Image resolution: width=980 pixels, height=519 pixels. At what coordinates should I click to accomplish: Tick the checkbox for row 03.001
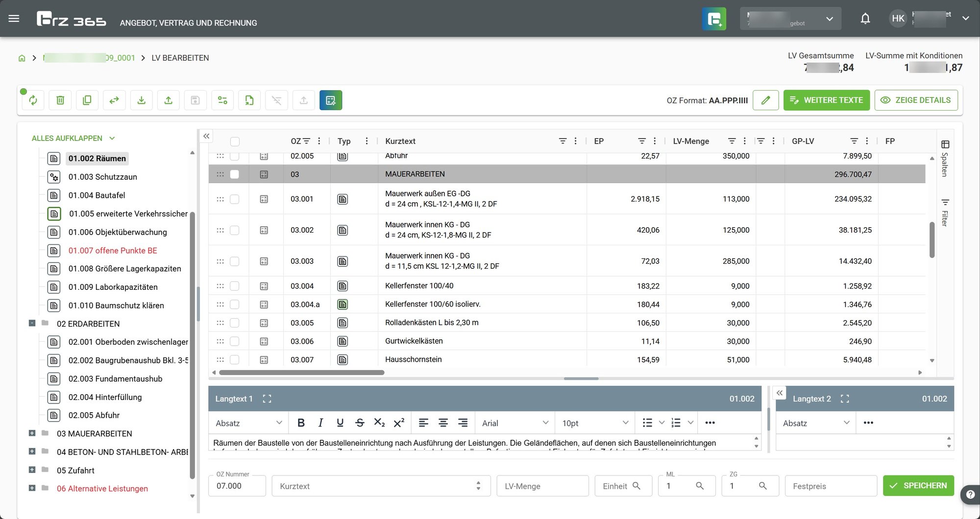click(235, 199)
